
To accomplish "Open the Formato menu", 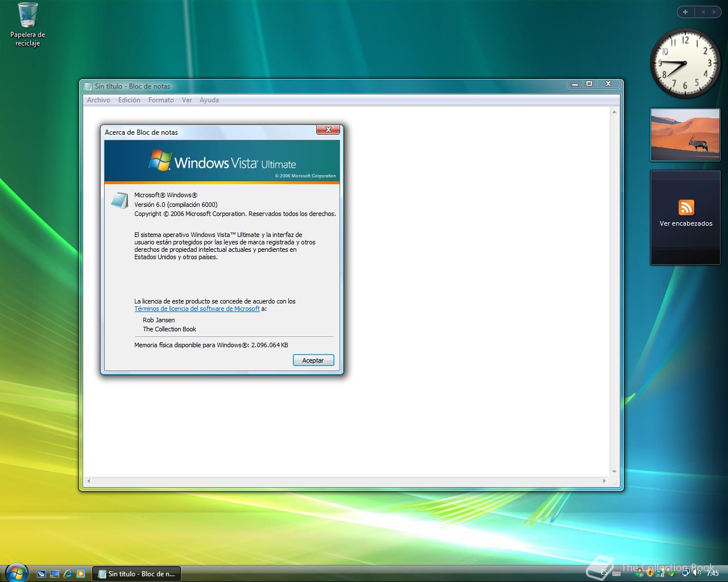I will [x=161, y=100].
